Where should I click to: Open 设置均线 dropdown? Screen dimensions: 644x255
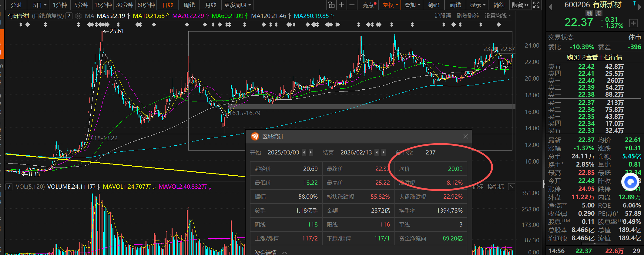click(498, 16)
